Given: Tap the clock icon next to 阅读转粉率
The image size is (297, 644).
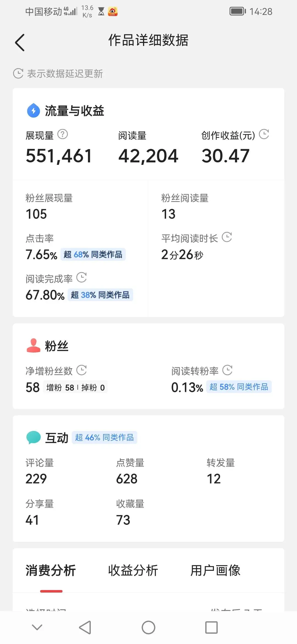Looking at the screenshot, I should (227, 370).
